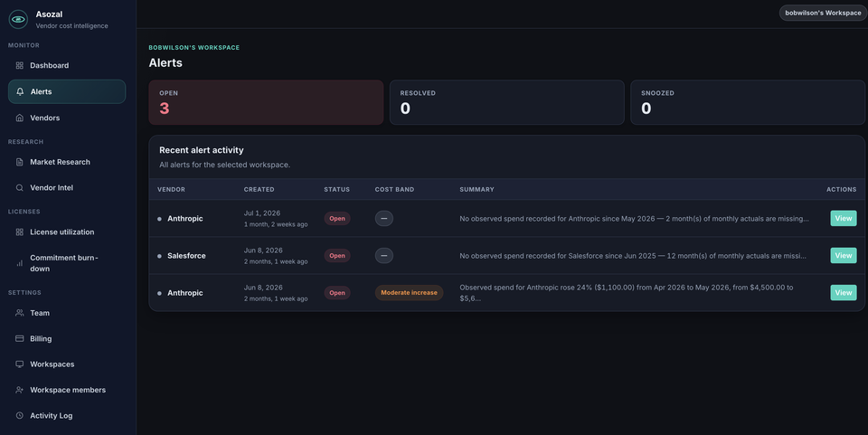Click "Vendor cost intelligence" tagline

click(72, 26)
